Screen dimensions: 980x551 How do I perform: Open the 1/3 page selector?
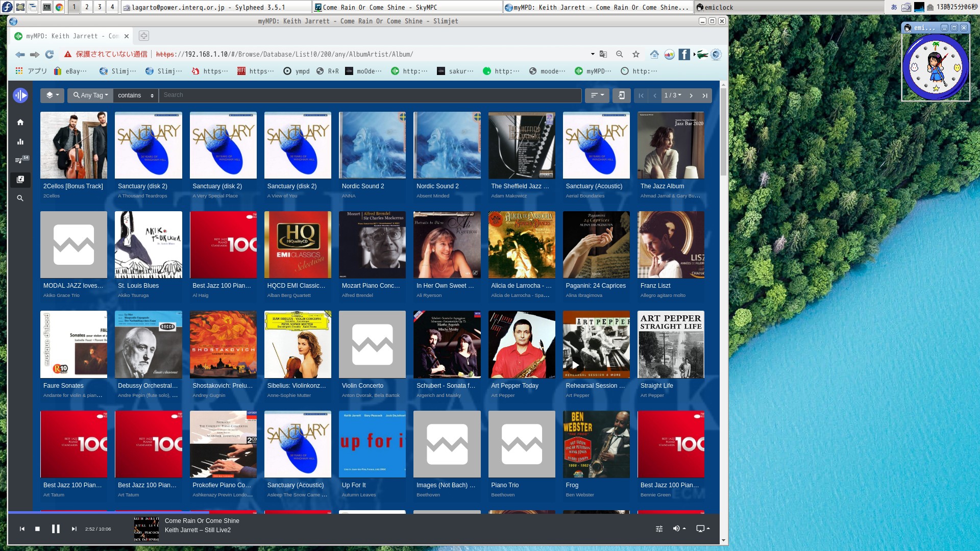(672, 95)
